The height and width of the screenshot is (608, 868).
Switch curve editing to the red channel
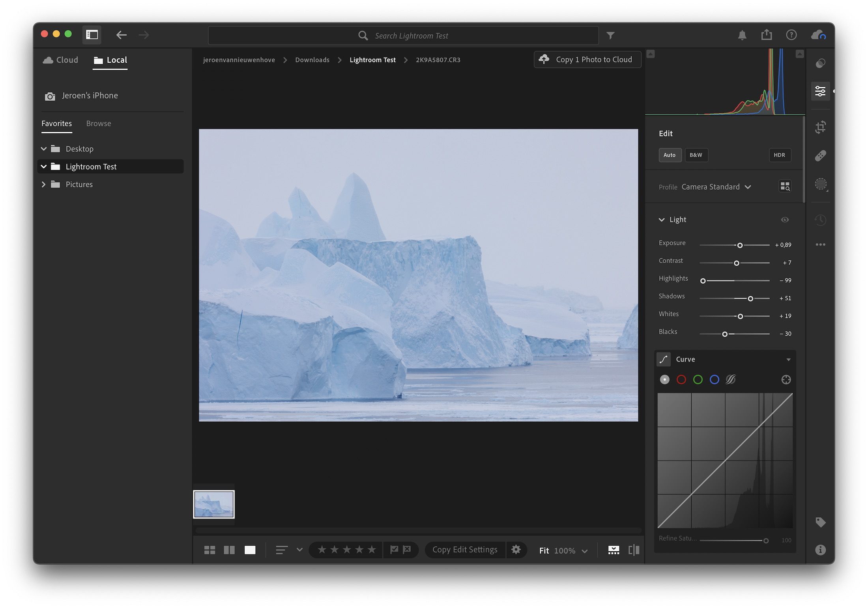(x=681, y=380)
